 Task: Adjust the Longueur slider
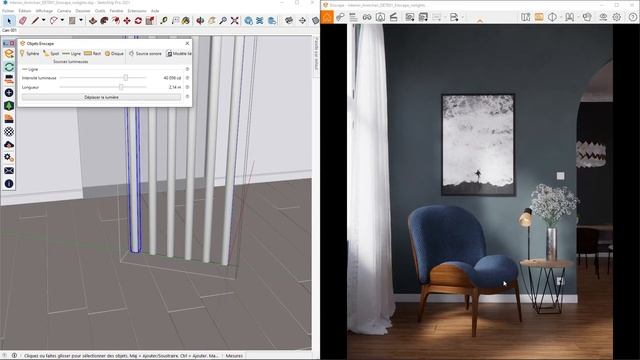(121, 87)
